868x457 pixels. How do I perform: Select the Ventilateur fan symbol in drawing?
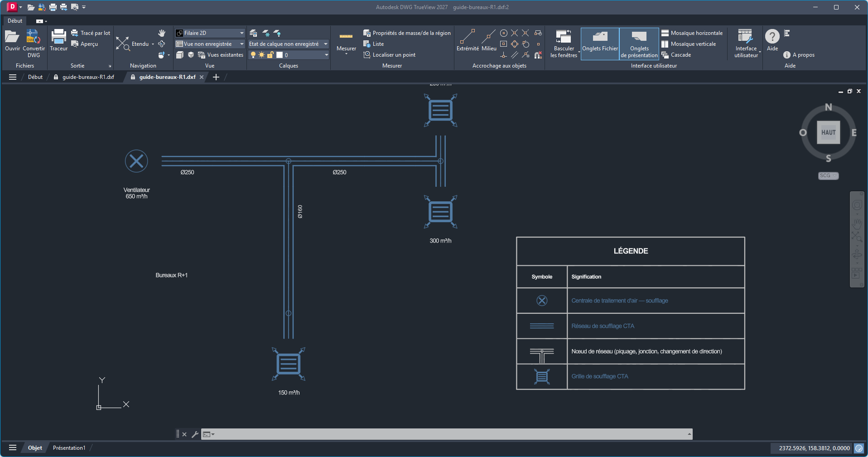click(136, 161)
